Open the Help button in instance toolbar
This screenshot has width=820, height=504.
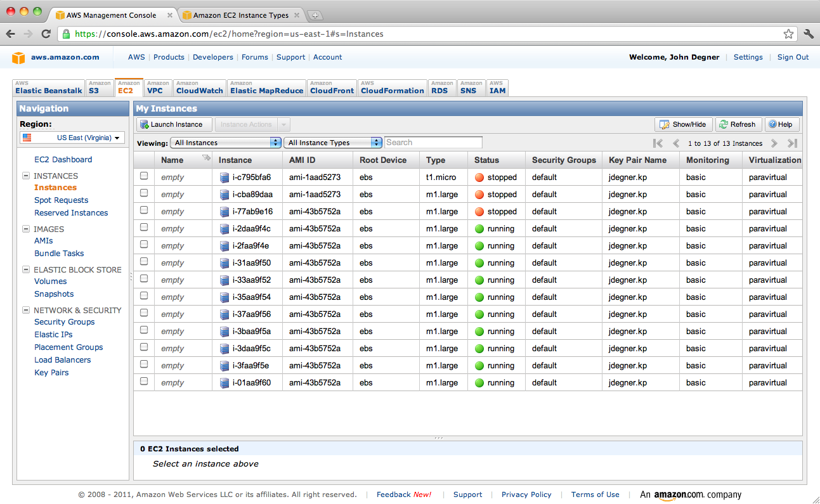[x=782, y=125]
